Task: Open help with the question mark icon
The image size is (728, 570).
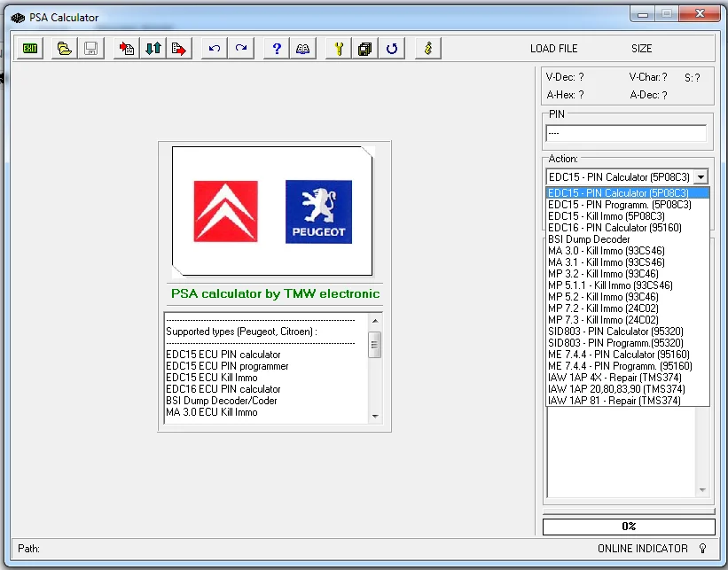Action: 277,48
